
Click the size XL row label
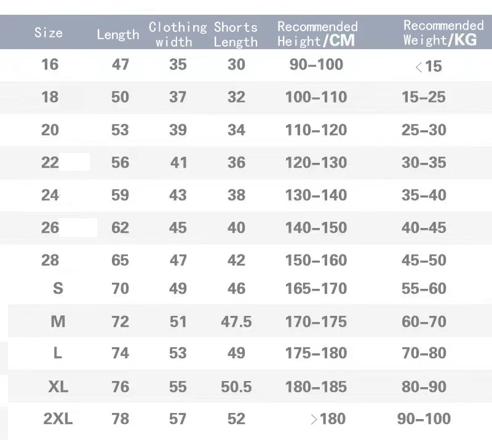[58, 387]
